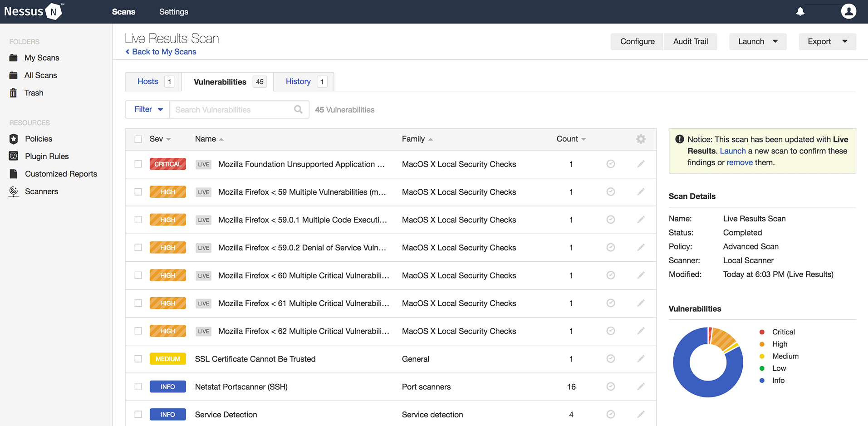868x426 pixels.
Task: Toggle the select-all checkbox in table header
Action: click(x=138, y=139)
